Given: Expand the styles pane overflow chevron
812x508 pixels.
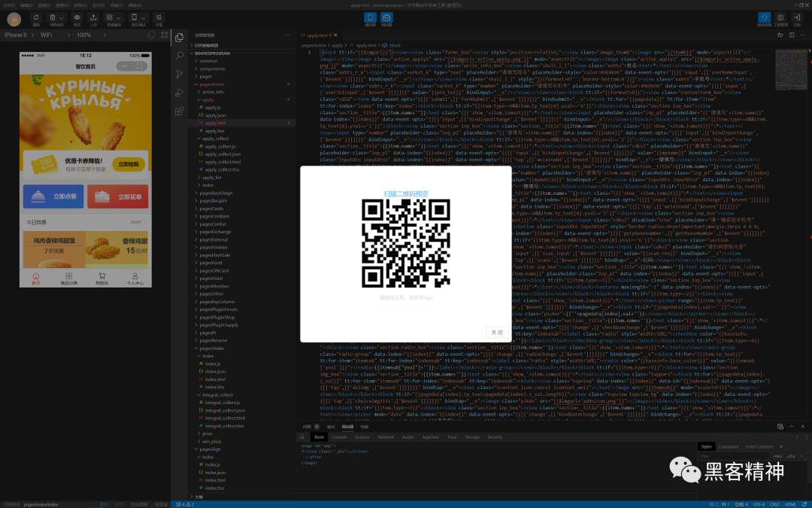Looking at the screenshot, I should click(781, 446).
